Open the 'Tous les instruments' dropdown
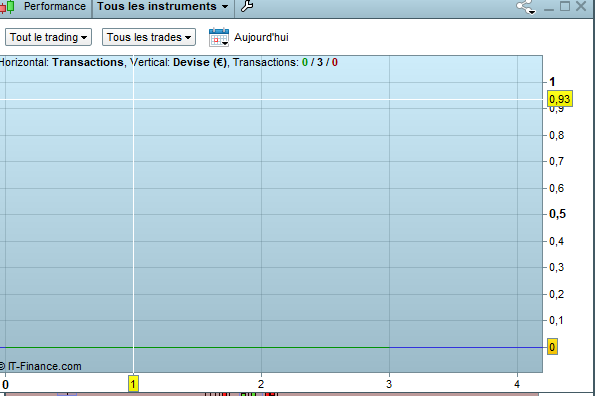This screenshot has width=595, height=396. pos(163,6)
